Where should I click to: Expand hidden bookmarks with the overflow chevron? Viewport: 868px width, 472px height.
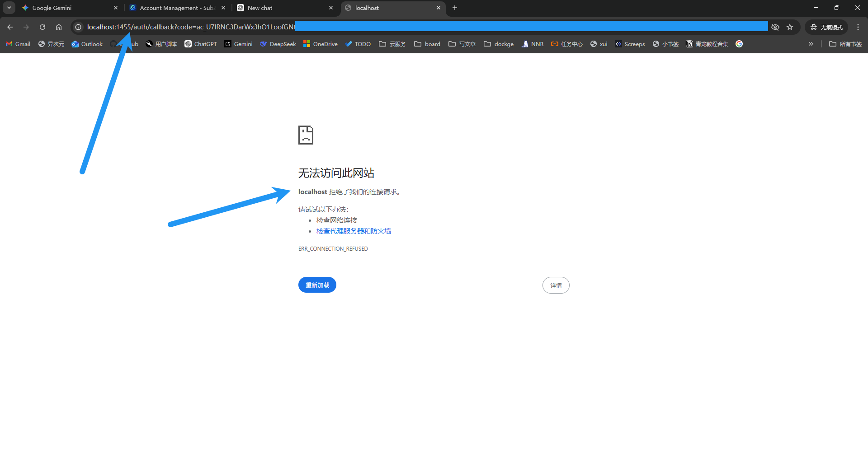tap(811, 44)
